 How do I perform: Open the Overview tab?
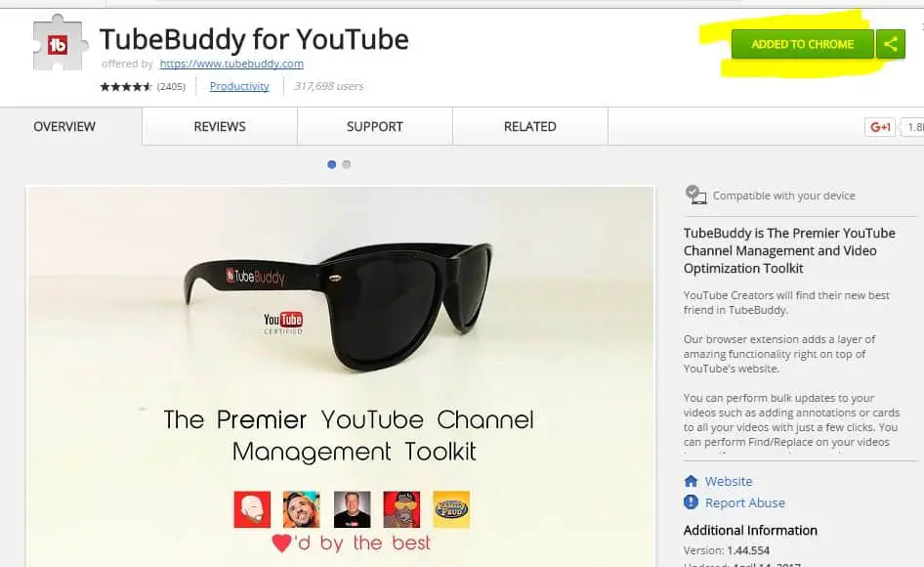point(64,126)
